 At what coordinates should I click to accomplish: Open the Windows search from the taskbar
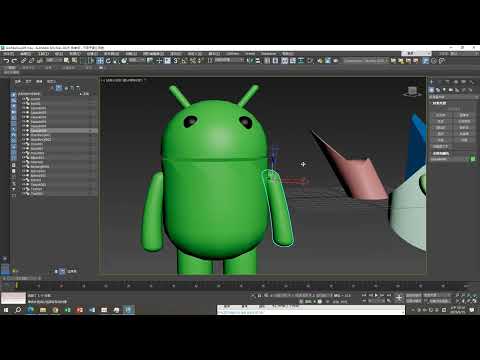(x=18, y=310)
